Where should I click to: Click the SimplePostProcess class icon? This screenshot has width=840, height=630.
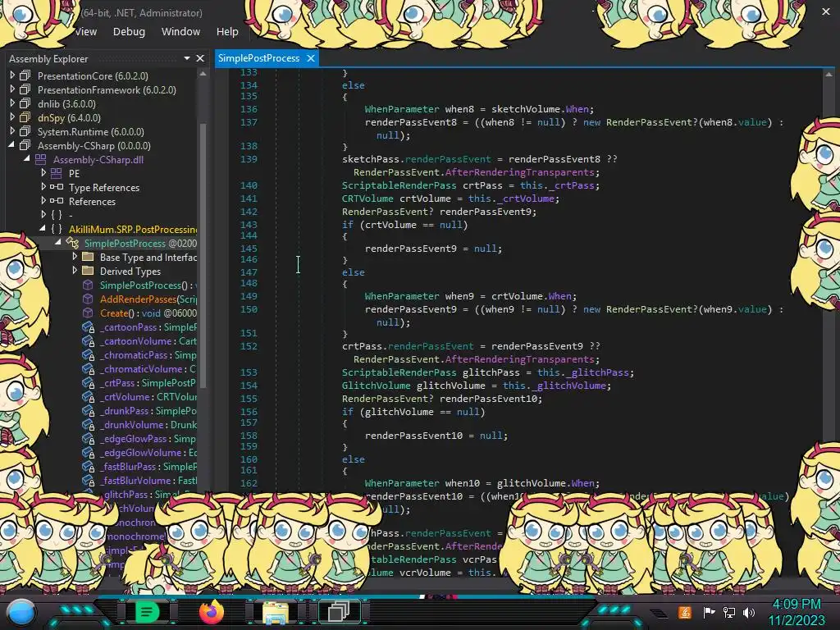click(x=72, y=243)
